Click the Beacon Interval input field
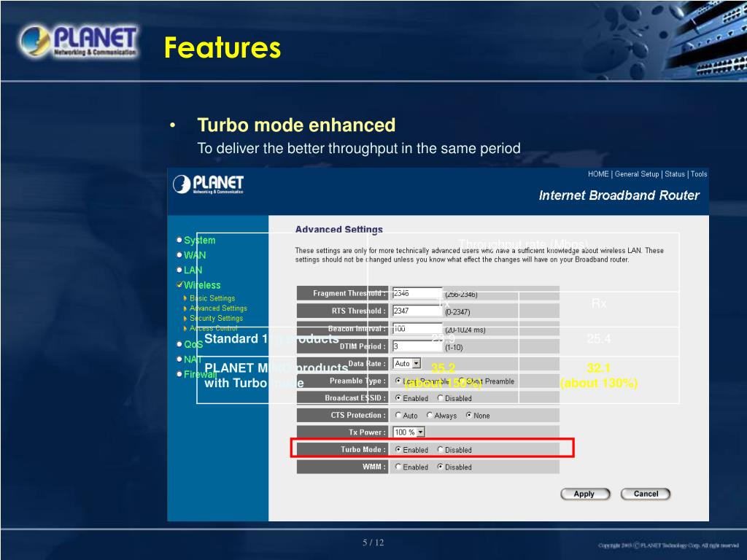This screenshot has height=560, width=747. pos(417,329)
